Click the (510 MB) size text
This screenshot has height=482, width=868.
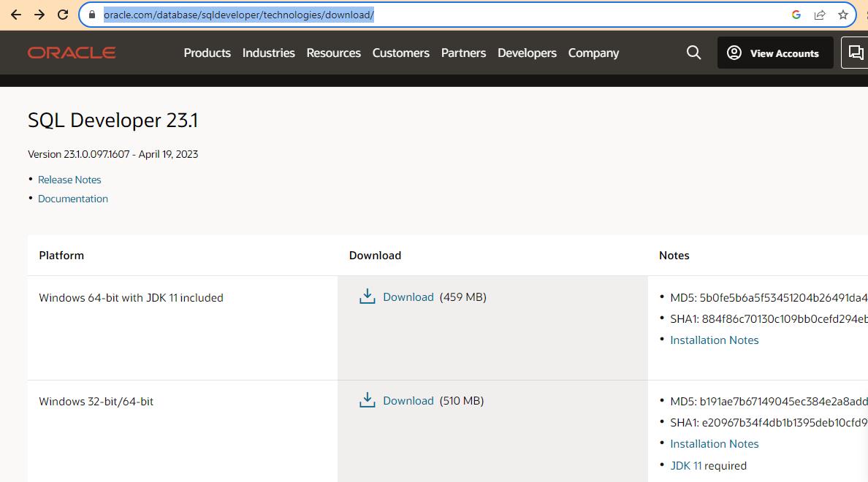pos(462,401)
